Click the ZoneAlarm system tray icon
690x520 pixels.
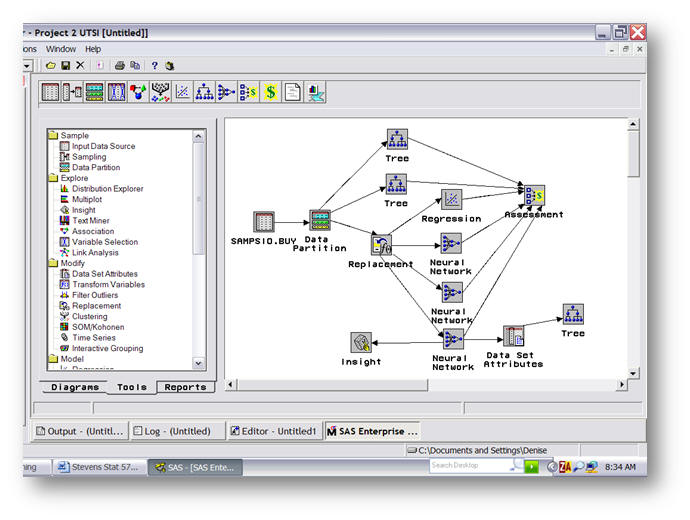coord(565,467)
